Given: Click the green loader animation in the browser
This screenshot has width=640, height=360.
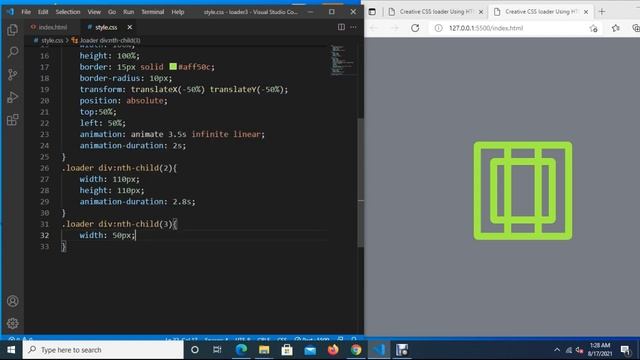Looking at the screenshot, I should 523,191.
